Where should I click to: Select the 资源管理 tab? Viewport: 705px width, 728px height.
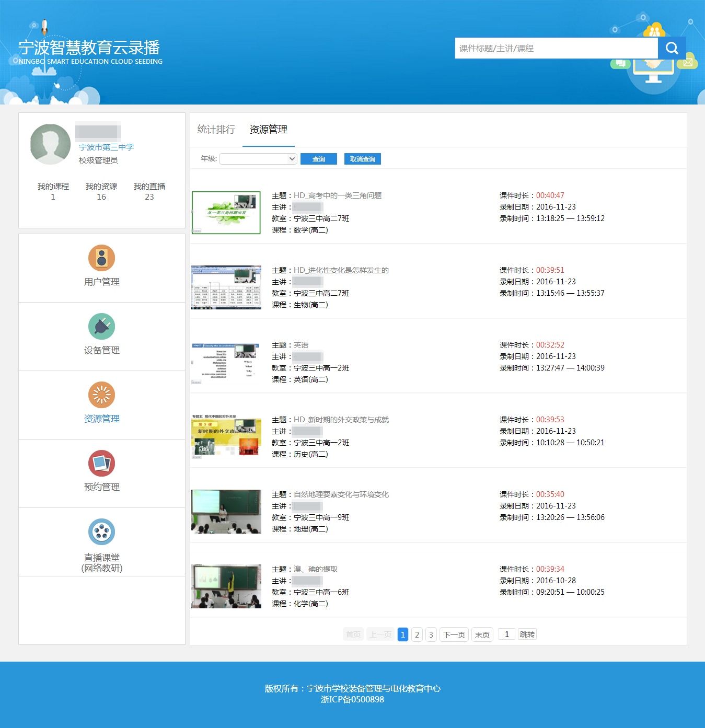click(268, 130)
